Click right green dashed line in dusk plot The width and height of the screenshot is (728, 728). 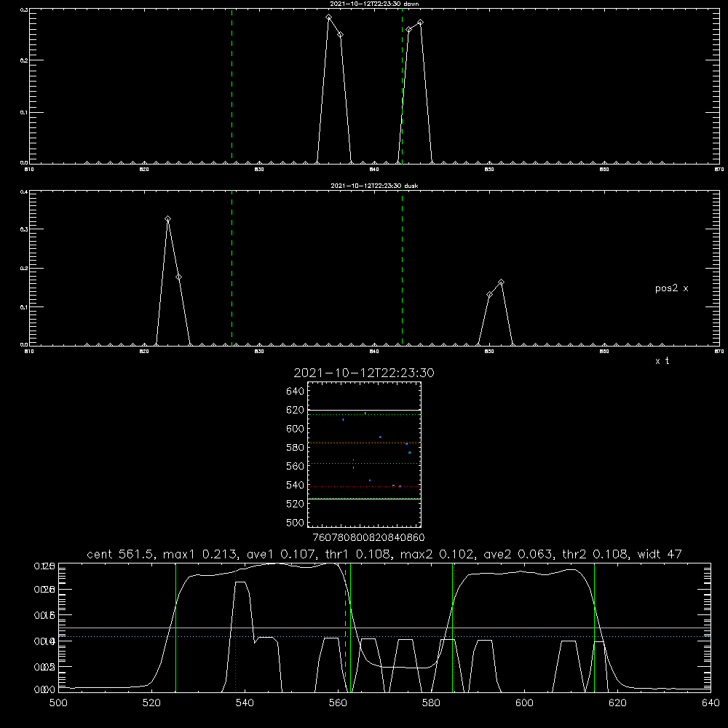[402, 268]
